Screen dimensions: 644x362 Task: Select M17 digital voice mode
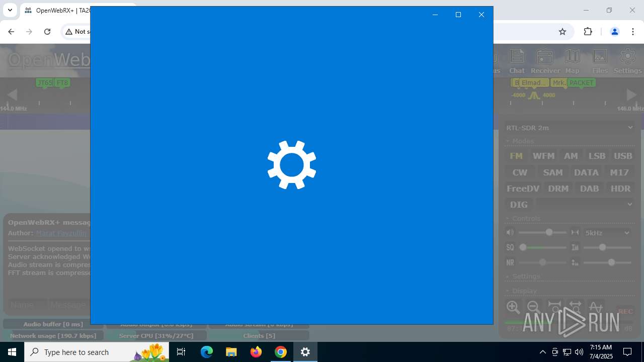click(x=619, y=172)
